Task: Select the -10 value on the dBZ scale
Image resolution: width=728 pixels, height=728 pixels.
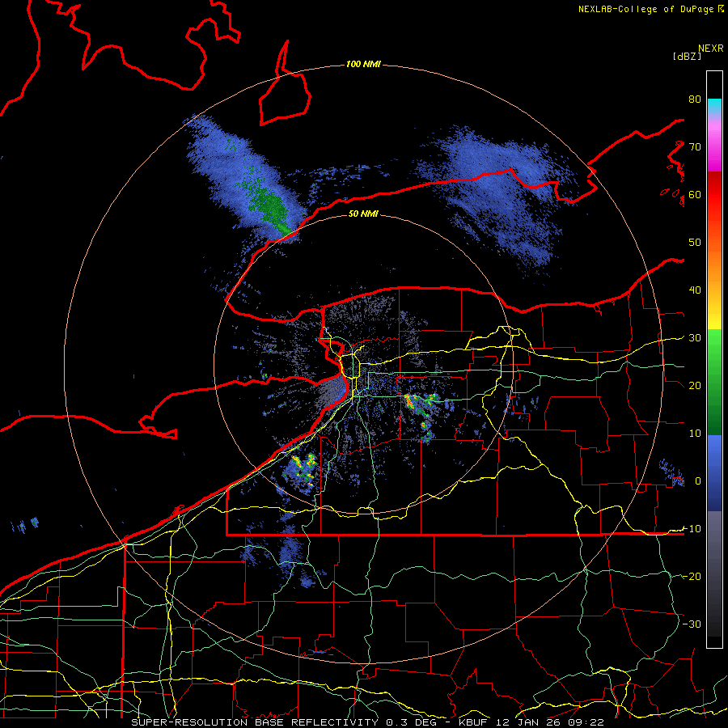Action: pyautogui.click(x=692, y=528)
